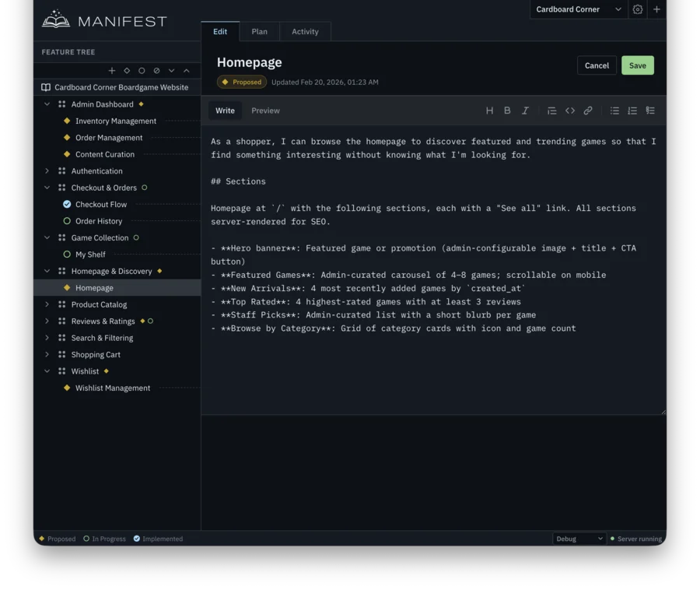Open the Debug dropdown in the status bar

click(579, 538)
